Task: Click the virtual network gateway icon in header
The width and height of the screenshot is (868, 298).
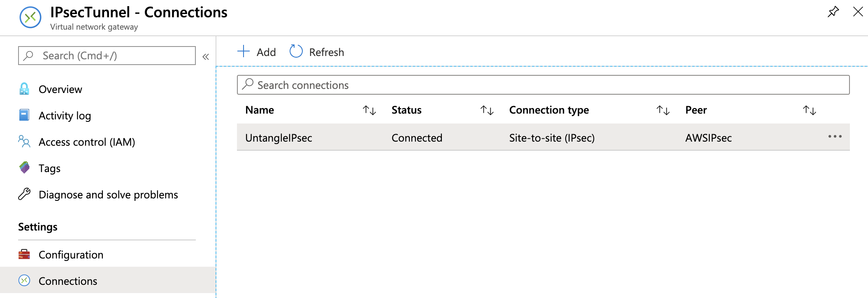Action: coord(30,18)
